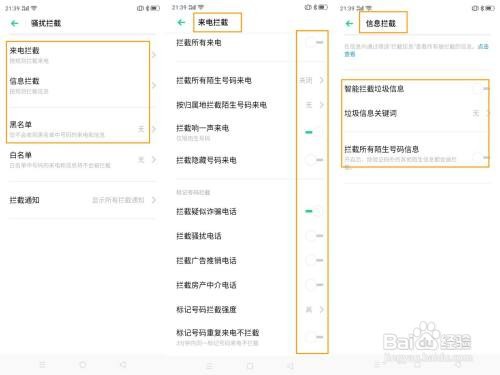Open 拦截通知 options
This screenshot has width=500, height=375.
83,200
